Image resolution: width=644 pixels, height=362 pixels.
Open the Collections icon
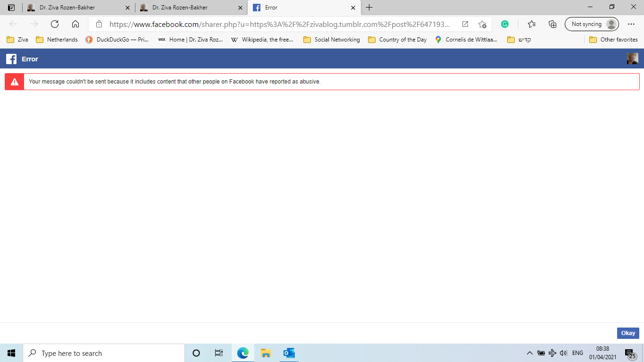pos(552,24)
